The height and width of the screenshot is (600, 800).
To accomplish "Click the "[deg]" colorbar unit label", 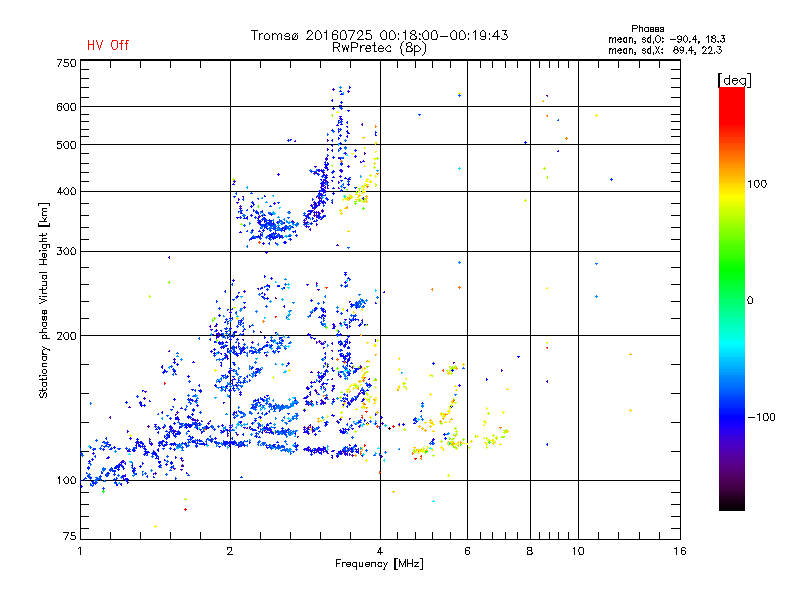I will click(x=734, y=80).
